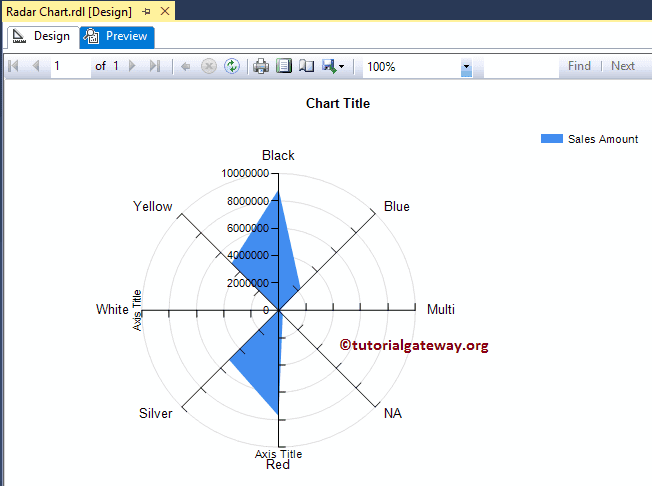Click the current page number field

point(71,66)
